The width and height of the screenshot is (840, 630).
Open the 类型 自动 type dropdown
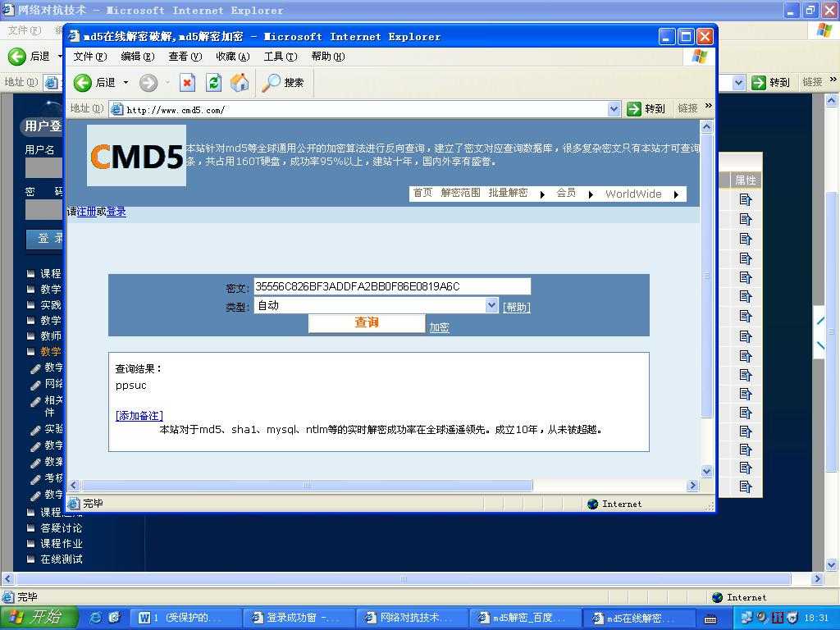(376, 305)
